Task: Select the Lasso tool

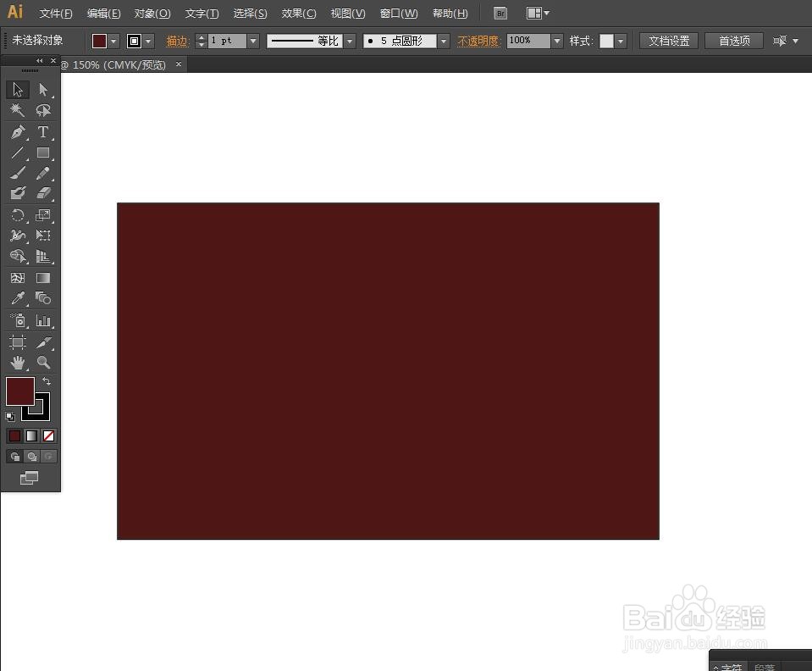Action: pyautogui.click(x=43, y=110)
